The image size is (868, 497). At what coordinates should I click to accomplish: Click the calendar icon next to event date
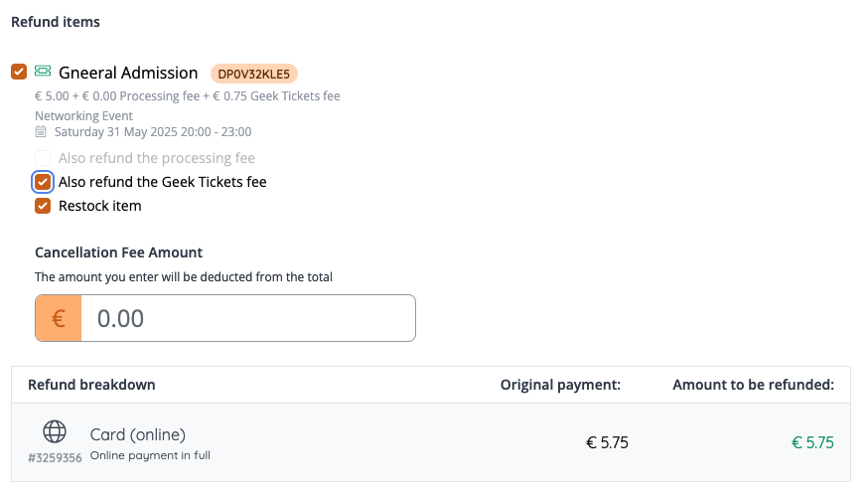click(x=41, y=131)
